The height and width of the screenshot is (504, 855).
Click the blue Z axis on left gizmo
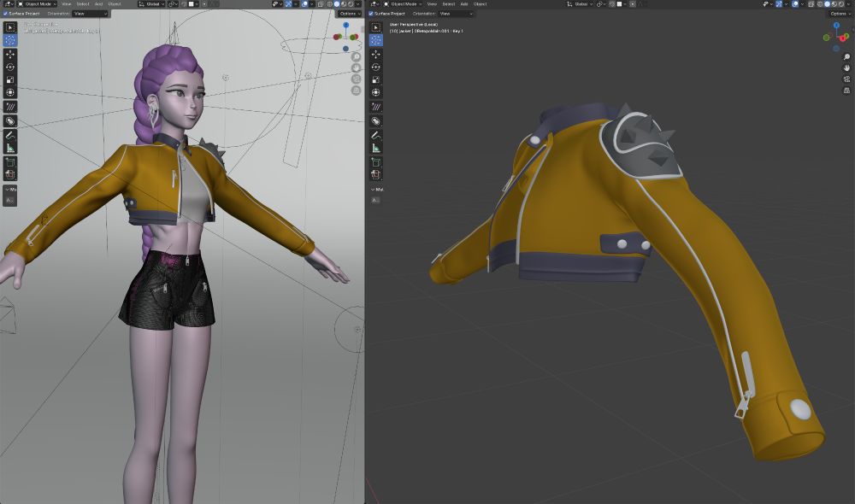click(x=346, y=25)
